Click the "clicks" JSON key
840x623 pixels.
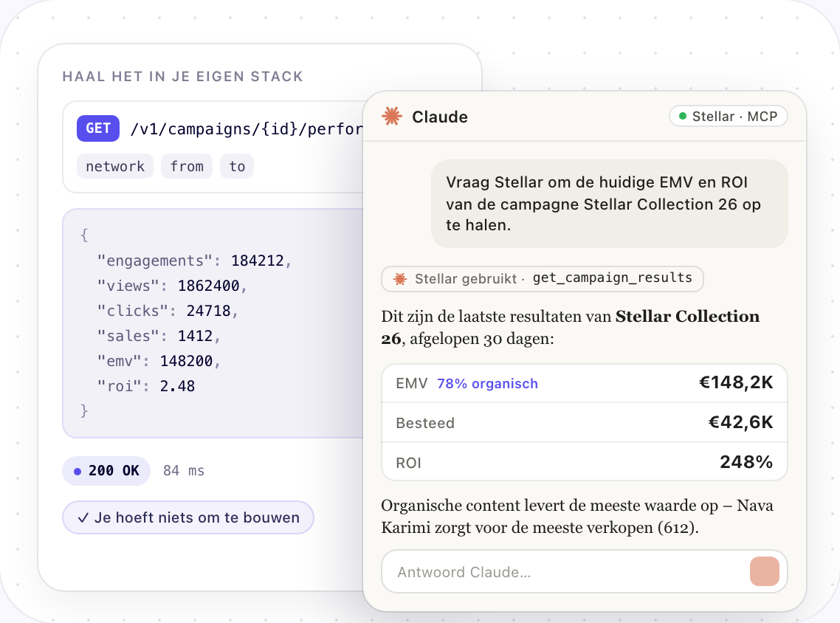pos(132,311)
